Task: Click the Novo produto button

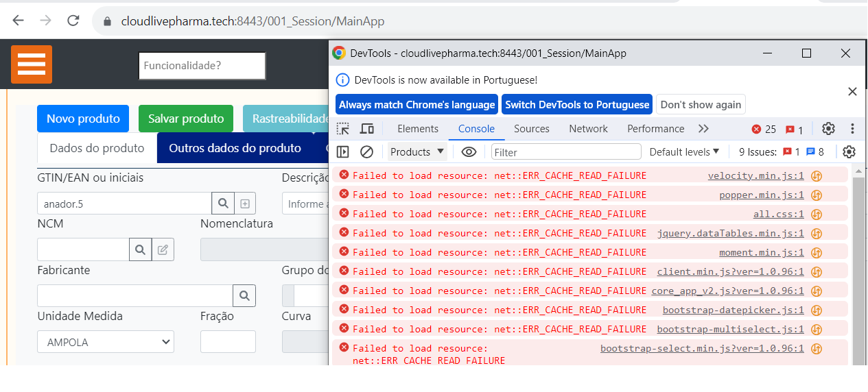Action: point(83,119)
